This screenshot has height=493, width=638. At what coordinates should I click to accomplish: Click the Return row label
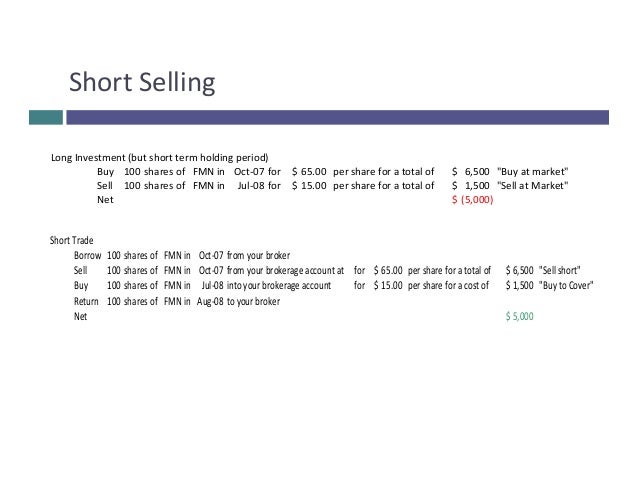pyautogui.click(x=86, y=301)
